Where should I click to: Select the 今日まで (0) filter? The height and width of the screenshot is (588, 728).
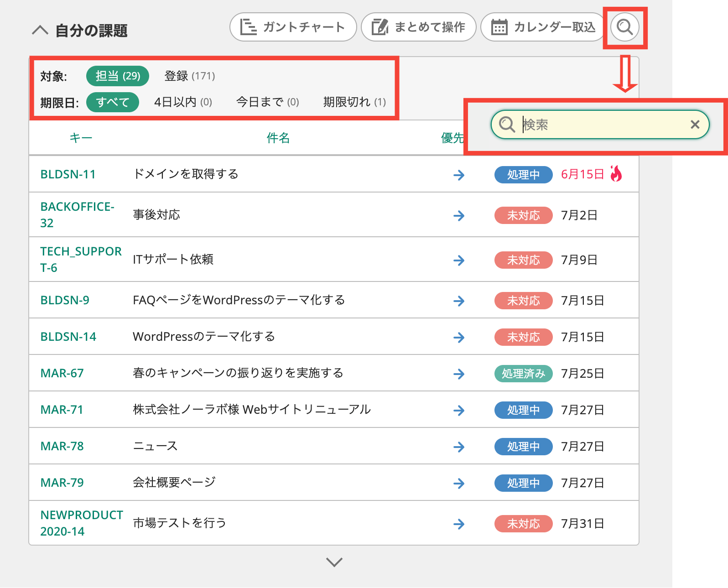268,102
